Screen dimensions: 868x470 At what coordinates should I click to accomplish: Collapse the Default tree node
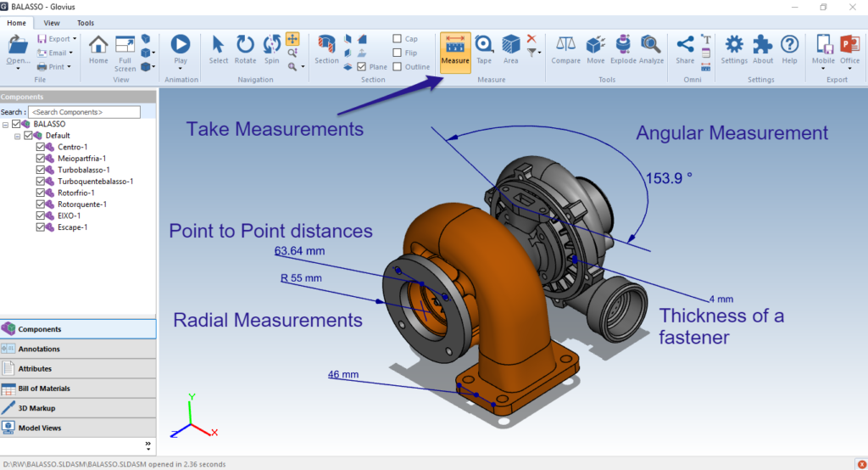[x=17, y=136]
